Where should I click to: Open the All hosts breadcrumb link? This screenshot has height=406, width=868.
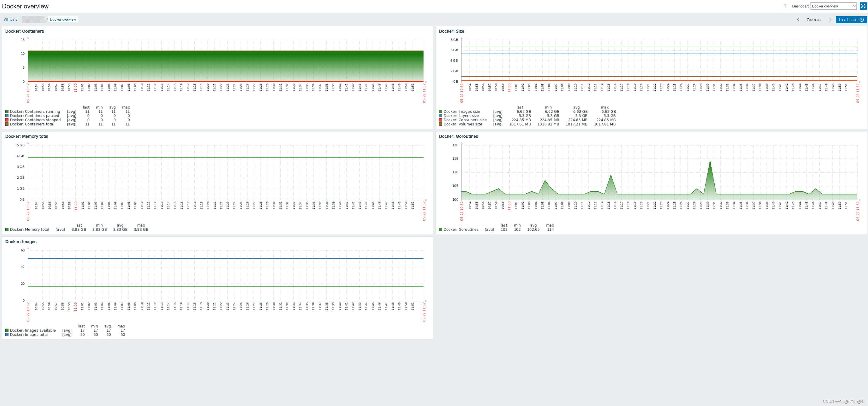(10, 19)
